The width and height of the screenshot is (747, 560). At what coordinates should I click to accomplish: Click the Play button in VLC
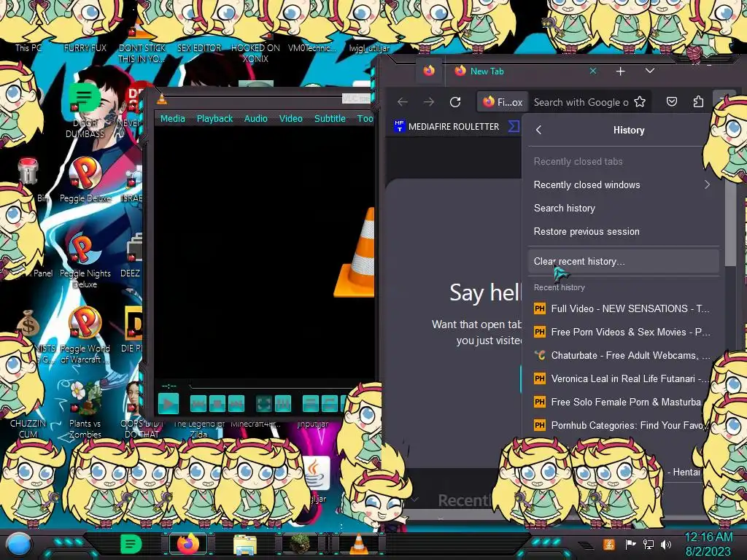coord(169,404)
